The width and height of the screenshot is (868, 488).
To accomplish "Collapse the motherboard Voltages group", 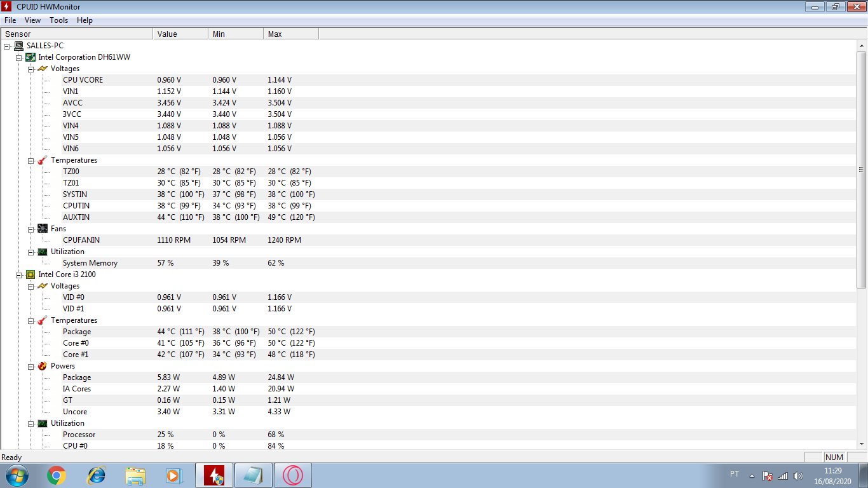I will 31,69.
